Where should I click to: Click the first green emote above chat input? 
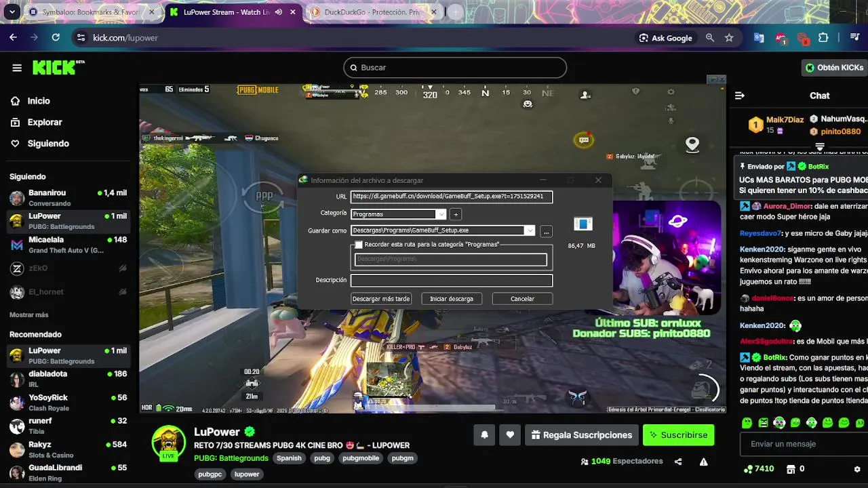point(747,423)
